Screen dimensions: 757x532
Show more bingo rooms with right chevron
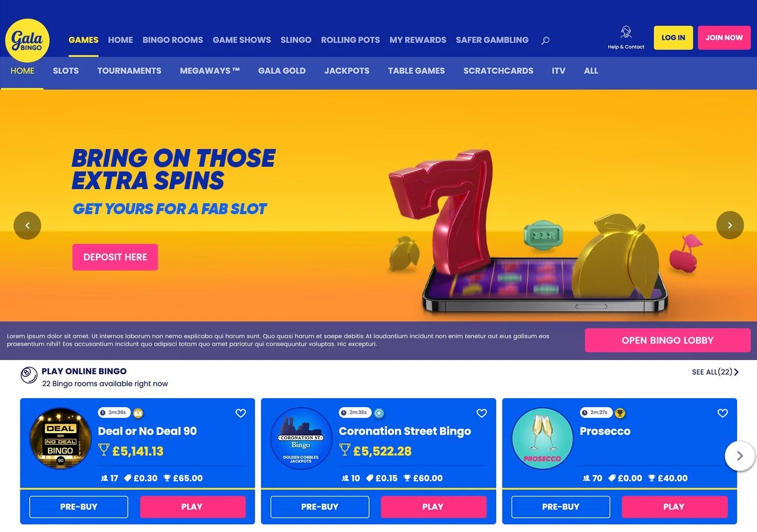pos(740,456)
